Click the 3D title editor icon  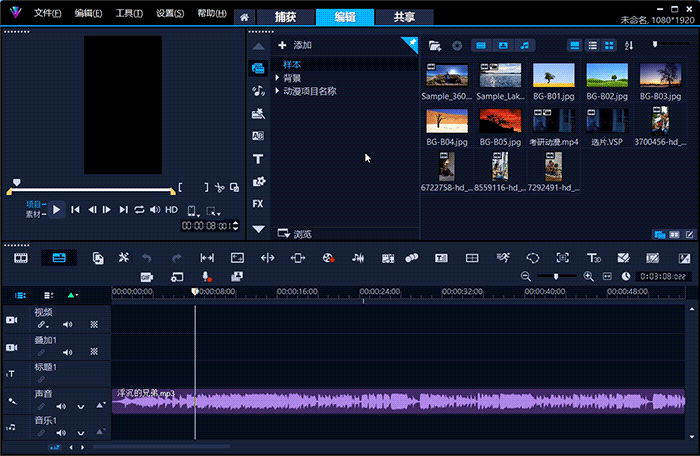[594, 258]
